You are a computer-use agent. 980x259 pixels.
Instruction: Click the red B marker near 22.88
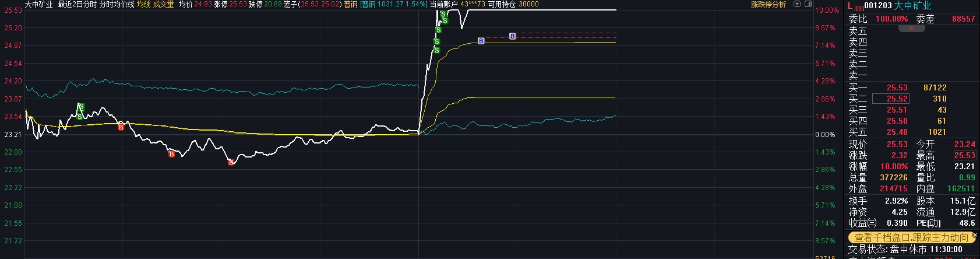click(171, 154)
